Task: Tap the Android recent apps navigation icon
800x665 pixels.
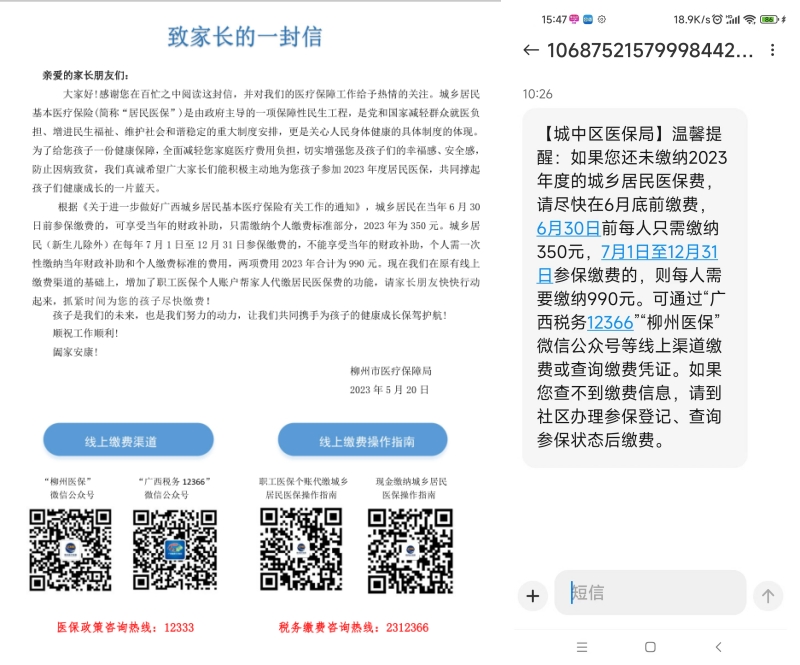Action: point(581,647)
